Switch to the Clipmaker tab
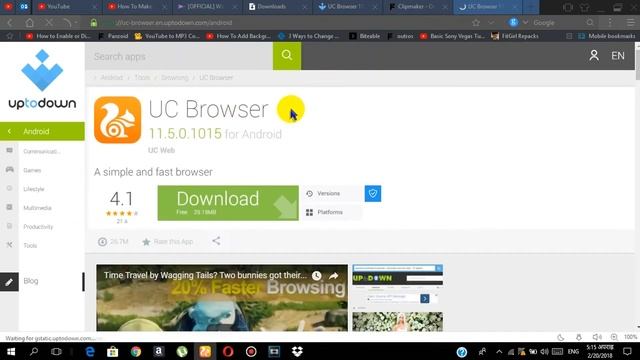 tap(418, 7)
